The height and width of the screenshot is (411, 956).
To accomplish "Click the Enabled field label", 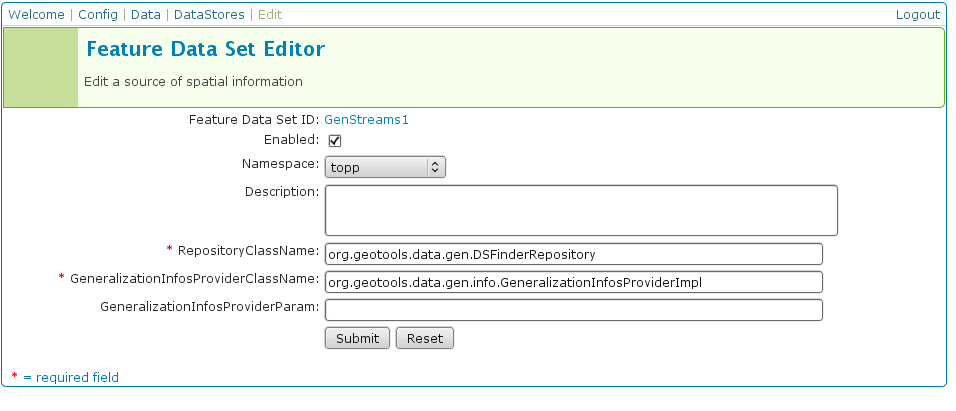I will point(290,140).
